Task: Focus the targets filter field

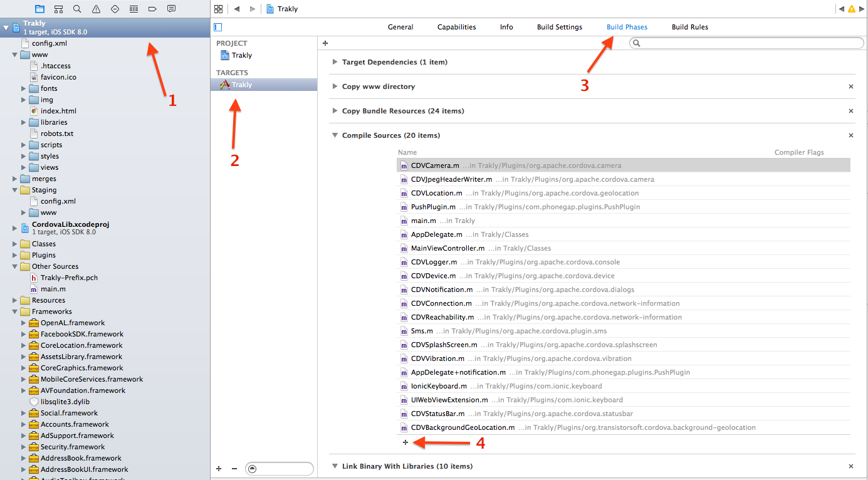Action: [x=279, y=468]
